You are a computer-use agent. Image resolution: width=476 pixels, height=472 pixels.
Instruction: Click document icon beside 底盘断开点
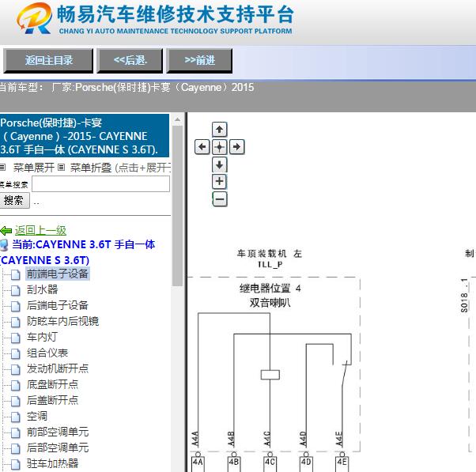tap(16, 385)
